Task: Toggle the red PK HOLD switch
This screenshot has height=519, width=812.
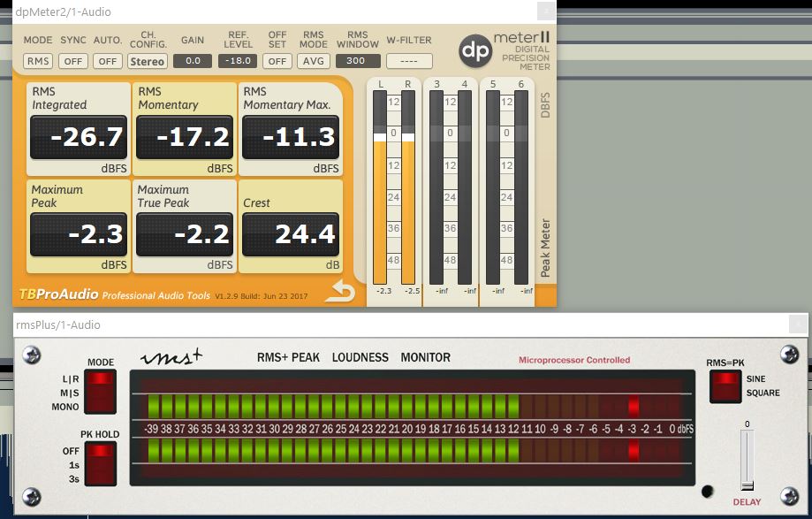Action: point(101,463)
